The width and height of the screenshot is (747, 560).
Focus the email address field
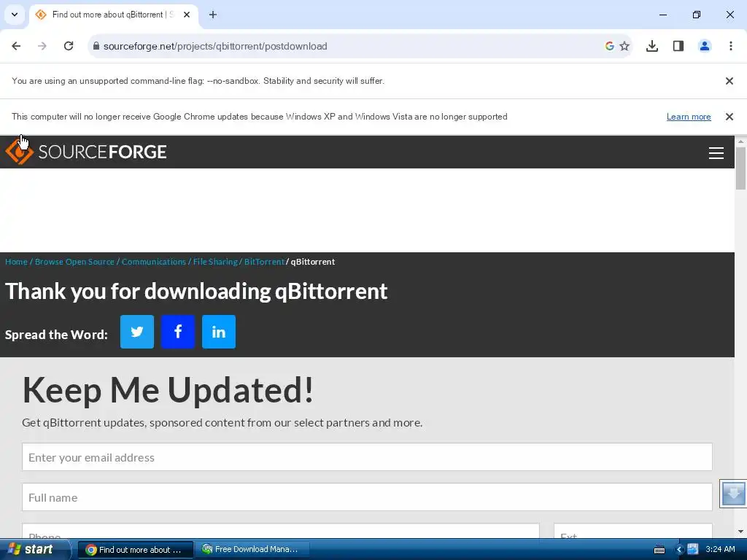tap(367, 457)
